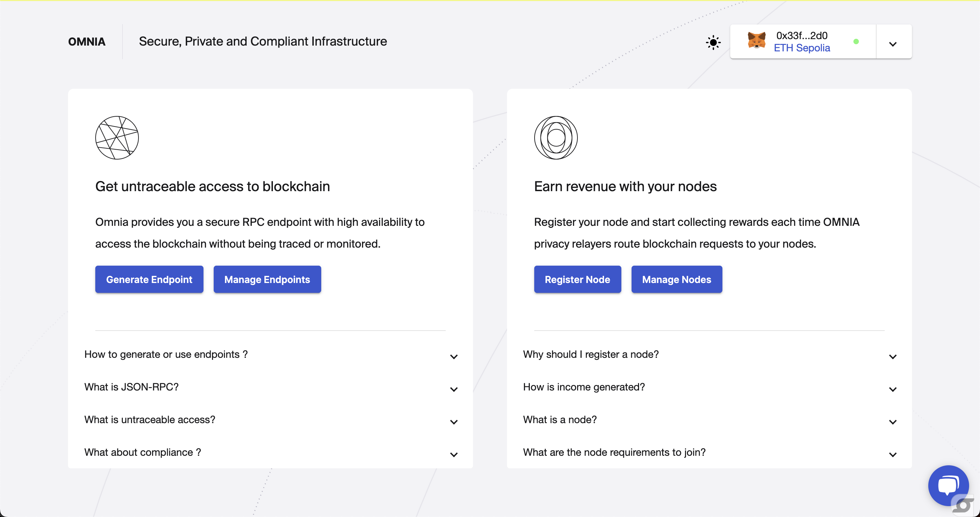Viewport: 980px width, 517px height.
Task: Toggle light/dark theme with the sun icon
Action: click(x=713, y=42)
